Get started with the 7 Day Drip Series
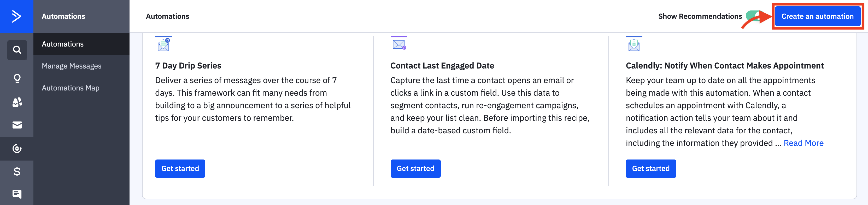Image resolution: width=868 pixels, height=205 pixels. (x=180, y=169)
